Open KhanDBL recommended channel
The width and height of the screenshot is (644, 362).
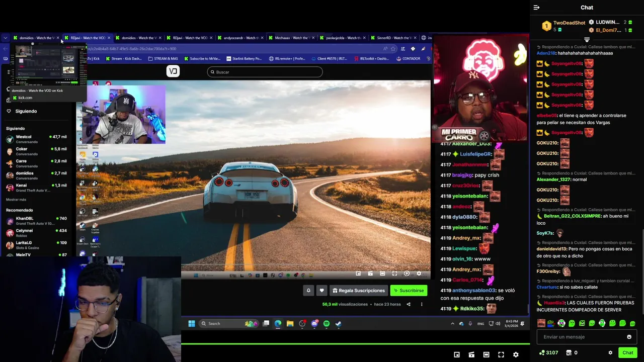pos(36,221)
